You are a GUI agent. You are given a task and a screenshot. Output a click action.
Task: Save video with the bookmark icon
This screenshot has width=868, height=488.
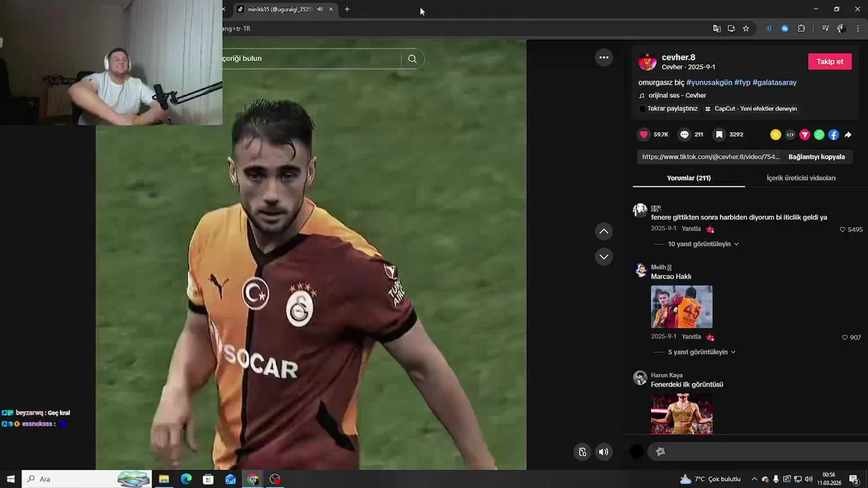[719, 135]
